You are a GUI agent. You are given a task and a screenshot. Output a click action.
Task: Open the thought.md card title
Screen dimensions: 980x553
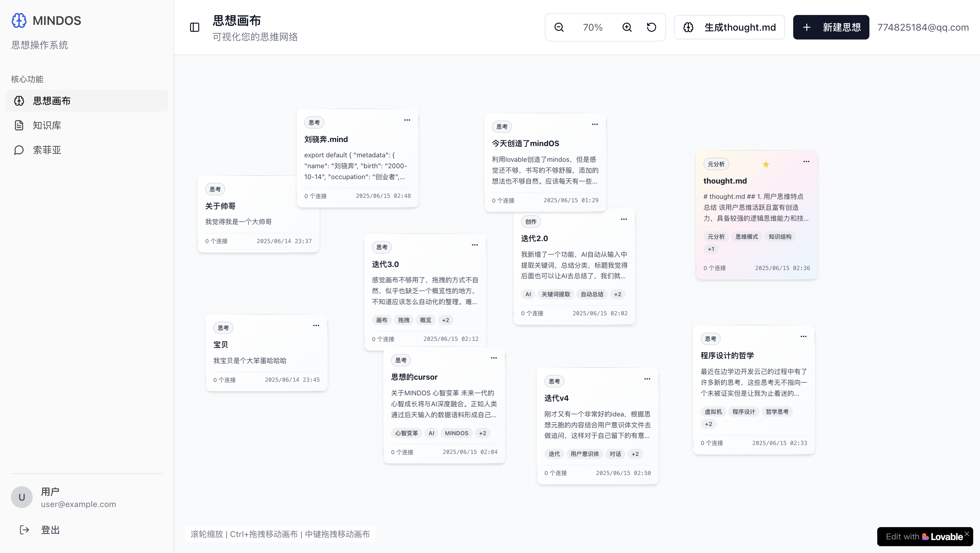(x=725, y=181)
